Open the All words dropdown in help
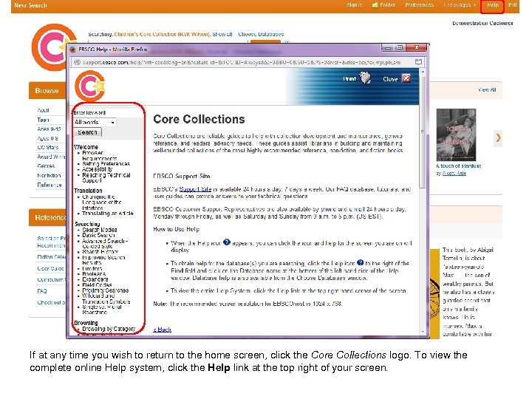This screenshot has height=399, width=532. point(95,122)
